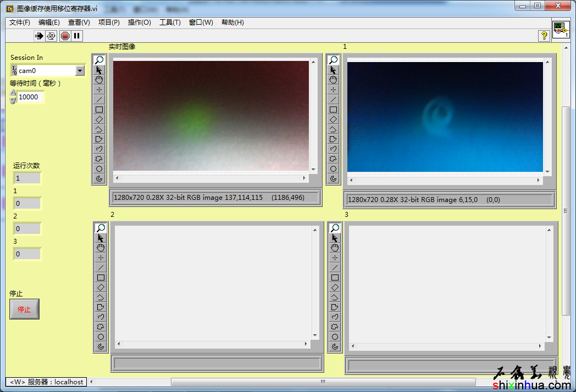The width and height of the screenshot is (576, 392).
Task: Select the Pan hand tool for image 1
Action: pos(333,80)
